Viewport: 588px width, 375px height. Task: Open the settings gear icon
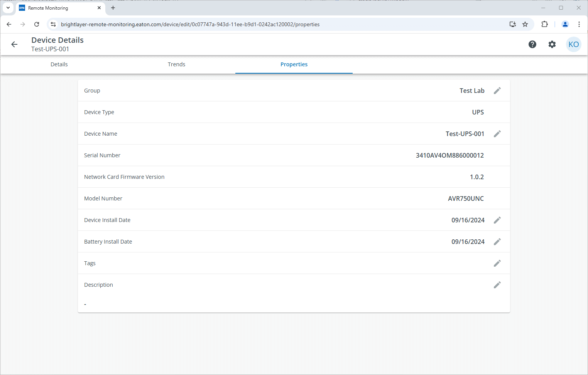pyautogui.click(x=552, y=44)
